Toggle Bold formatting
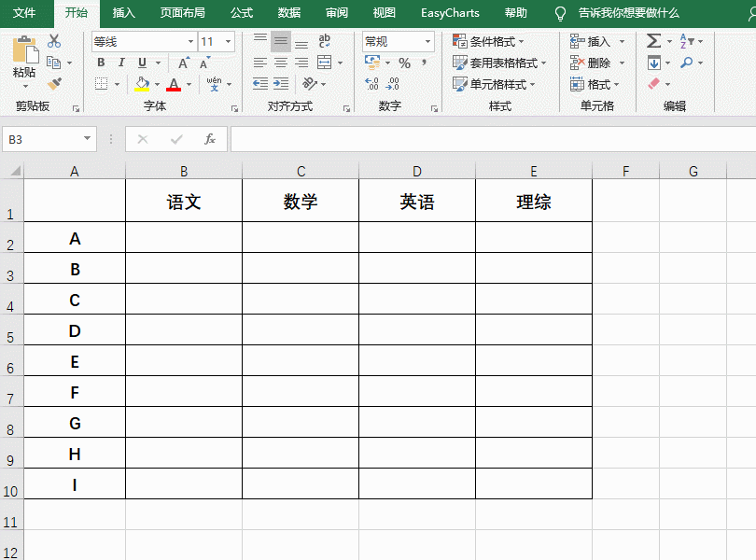 [101, 63]
